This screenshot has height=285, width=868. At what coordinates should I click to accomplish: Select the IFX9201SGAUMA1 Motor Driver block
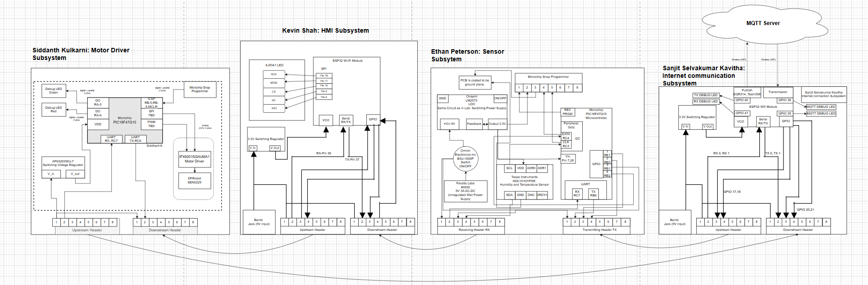[195, 159]
